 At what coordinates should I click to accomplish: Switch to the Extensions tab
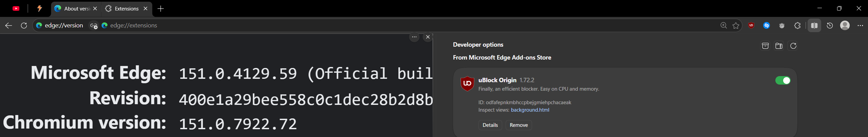(x=127, y=9)
